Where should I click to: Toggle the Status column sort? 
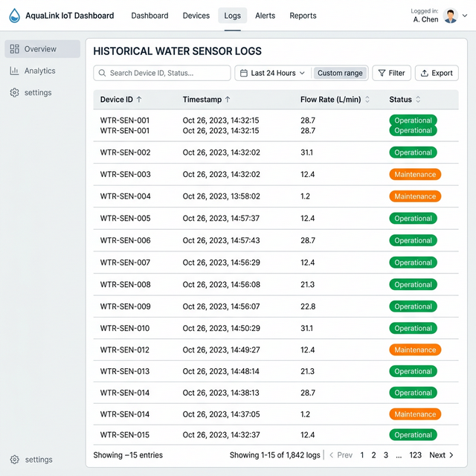tap(418, 100)
